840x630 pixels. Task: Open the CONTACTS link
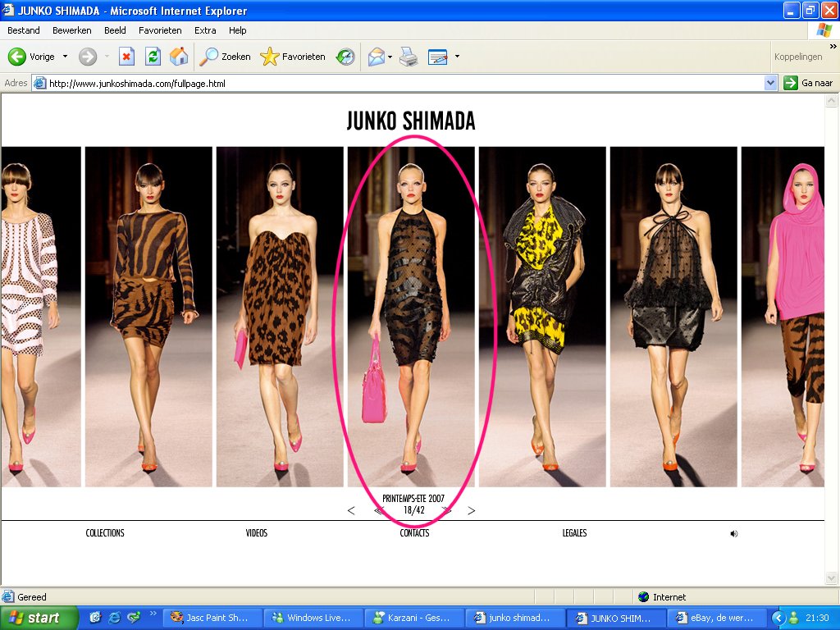[414, 533]
